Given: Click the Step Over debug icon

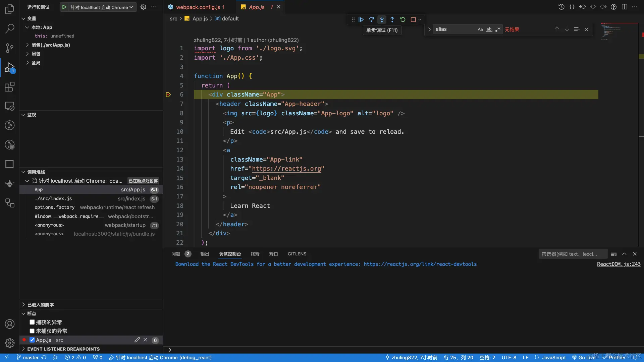Looking at the screenshot, I should (x=371, y=20).
